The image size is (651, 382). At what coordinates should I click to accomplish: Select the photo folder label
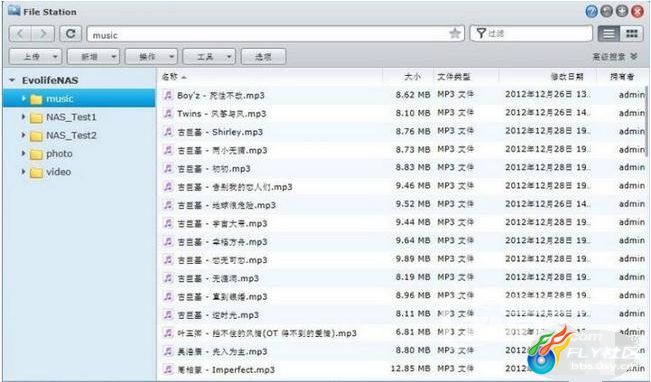[x=59, y=154]
